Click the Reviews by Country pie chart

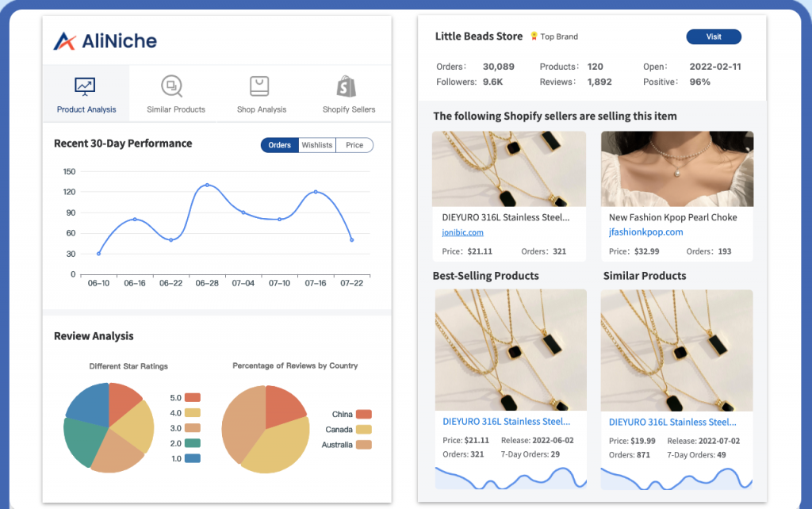tap(266, 429)
